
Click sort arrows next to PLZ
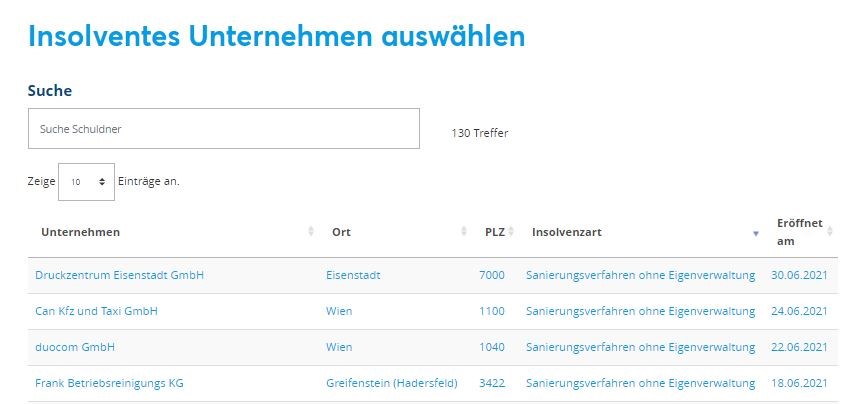click(510, 232)
